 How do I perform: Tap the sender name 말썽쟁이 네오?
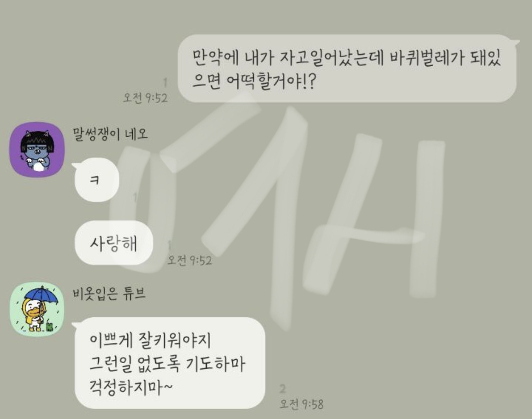tap(110, 134)
